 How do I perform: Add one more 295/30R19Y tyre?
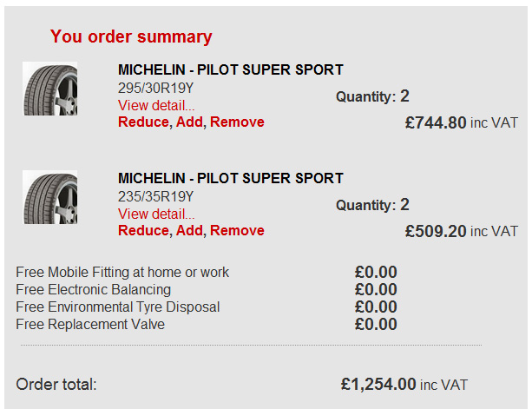point(189,122)
